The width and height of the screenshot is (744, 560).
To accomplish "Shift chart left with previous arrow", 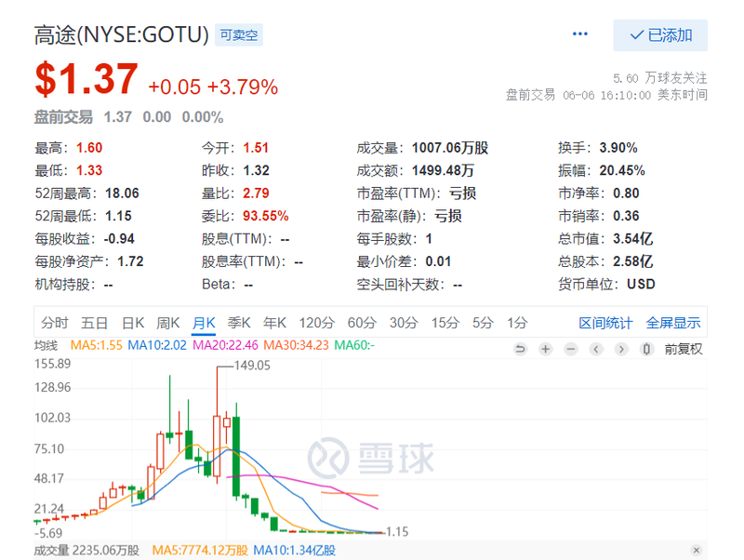I will [596, 350].
